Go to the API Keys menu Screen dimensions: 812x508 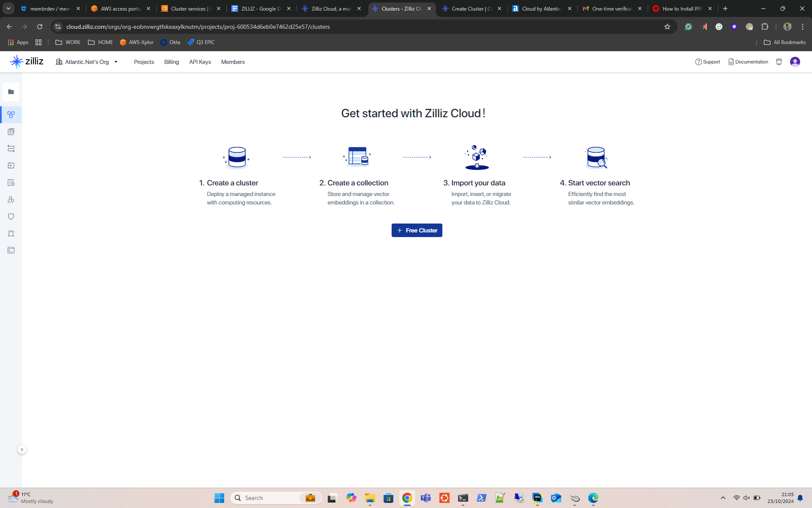point(200,62)
